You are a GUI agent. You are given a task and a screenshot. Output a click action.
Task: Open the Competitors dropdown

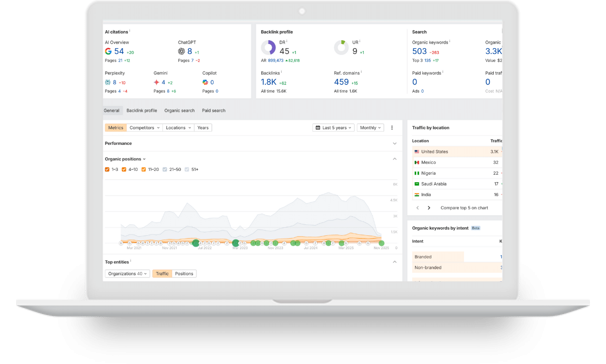[x=144, y=127]
